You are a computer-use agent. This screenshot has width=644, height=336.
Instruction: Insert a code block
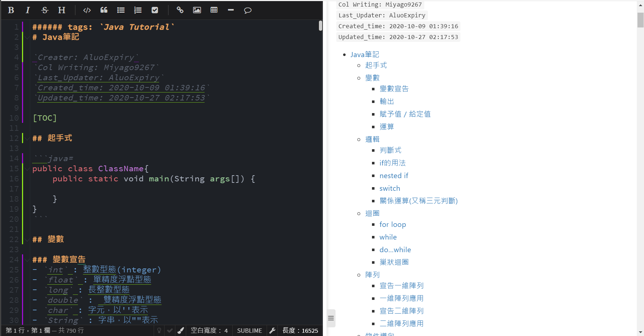(x=87, y=10)
